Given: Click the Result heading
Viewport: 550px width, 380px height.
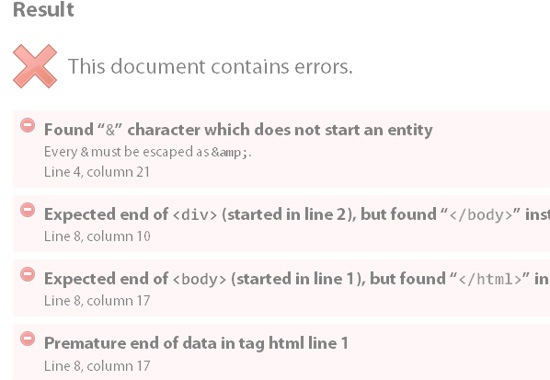Looking at the screenshot, I should click(43, 9).
